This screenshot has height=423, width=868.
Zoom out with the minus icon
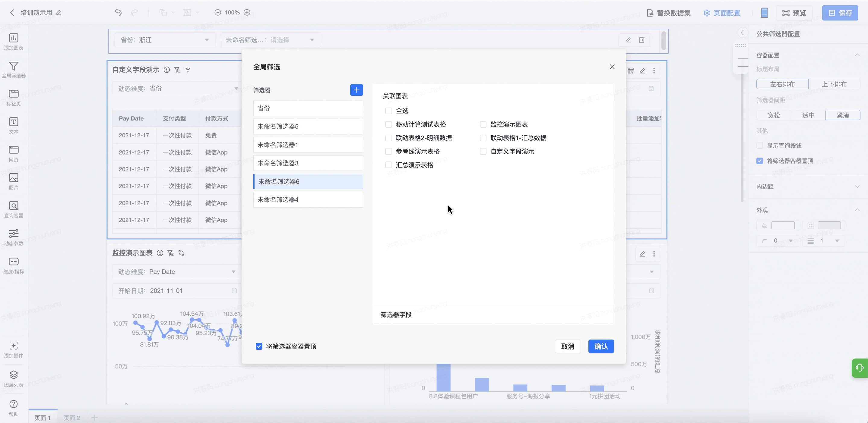[218, 12]
